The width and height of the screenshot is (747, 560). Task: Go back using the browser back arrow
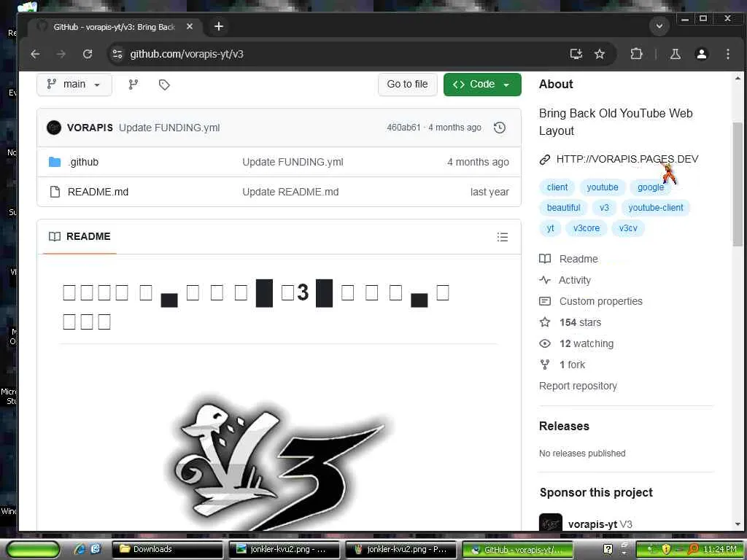point(35,54)
